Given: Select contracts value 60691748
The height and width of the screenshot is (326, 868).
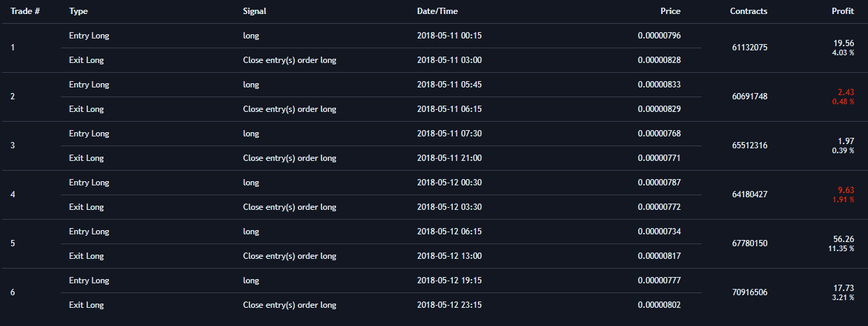Looking at the screenshot, I should click(748, 97).
